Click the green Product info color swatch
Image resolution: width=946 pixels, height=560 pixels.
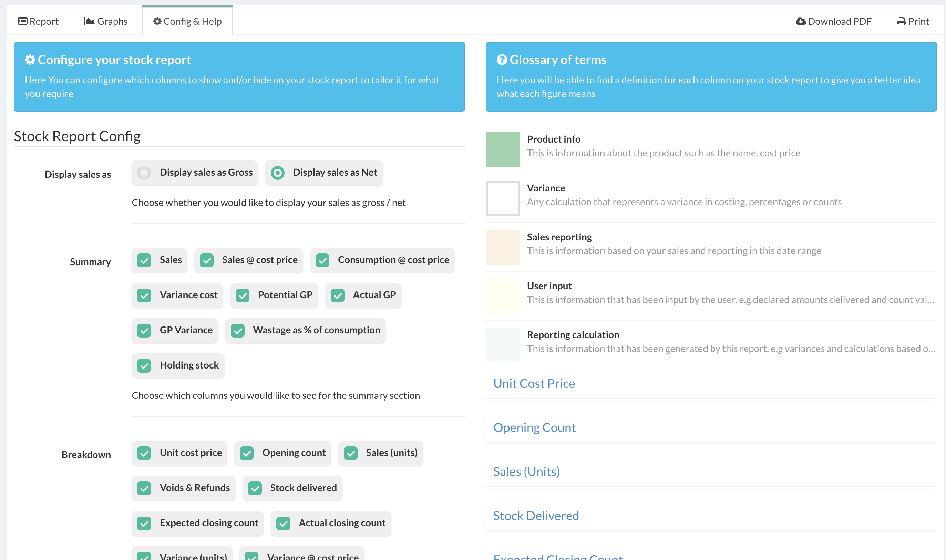(x=503, y=149)
